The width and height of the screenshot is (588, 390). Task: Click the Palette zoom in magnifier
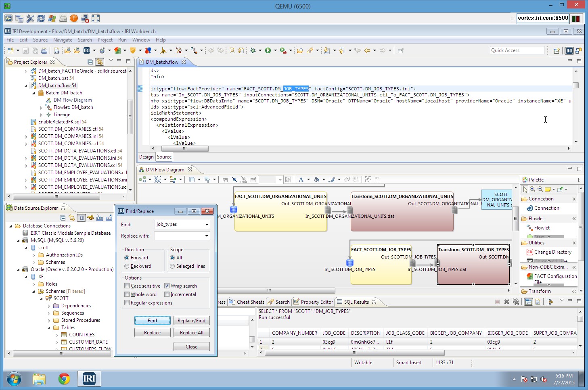533,189
